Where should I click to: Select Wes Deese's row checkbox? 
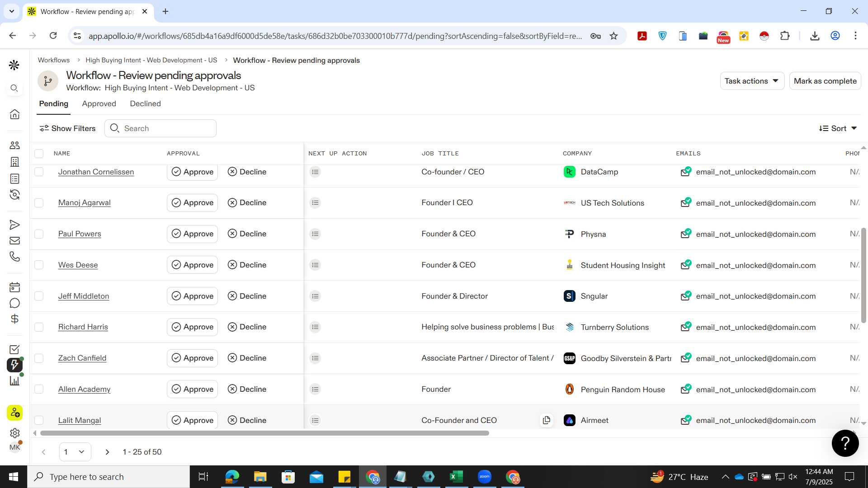(39, 265)
